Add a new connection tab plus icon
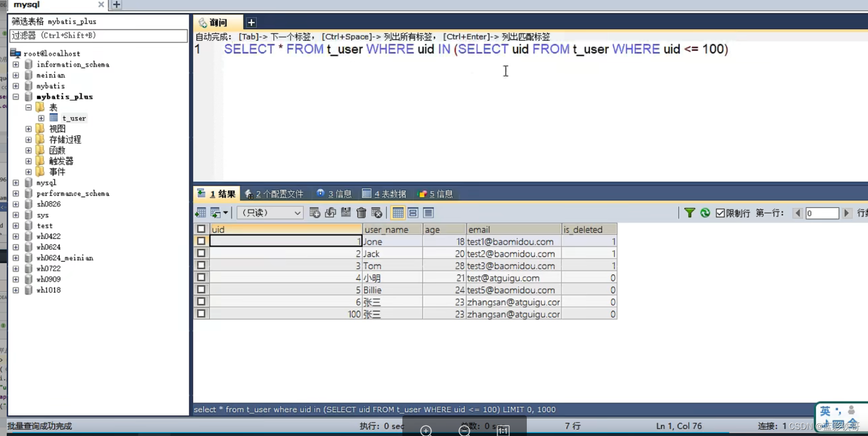Screen dimensions: 868x436 pos(117,5)
